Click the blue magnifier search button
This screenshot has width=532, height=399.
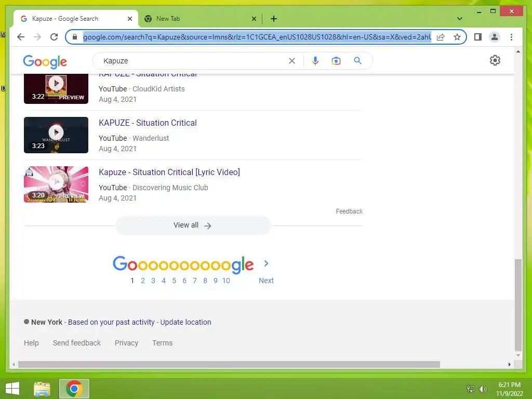(x=357, y=61)
